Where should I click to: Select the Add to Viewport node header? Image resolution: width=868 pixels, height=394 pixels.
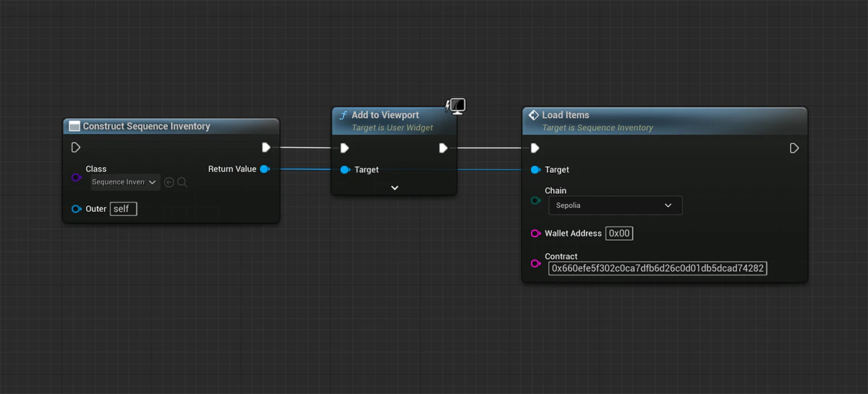click(x=394, y=121)
